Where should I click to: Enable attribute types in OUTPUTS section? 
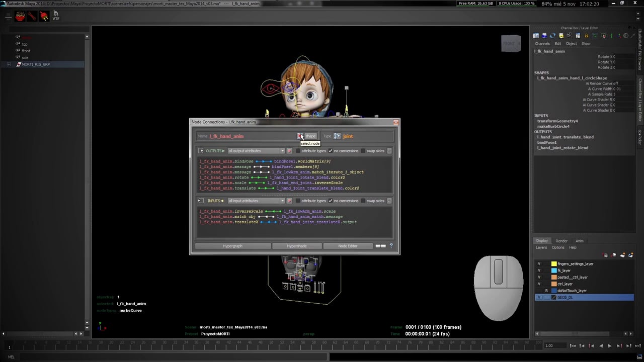point(298,151)
